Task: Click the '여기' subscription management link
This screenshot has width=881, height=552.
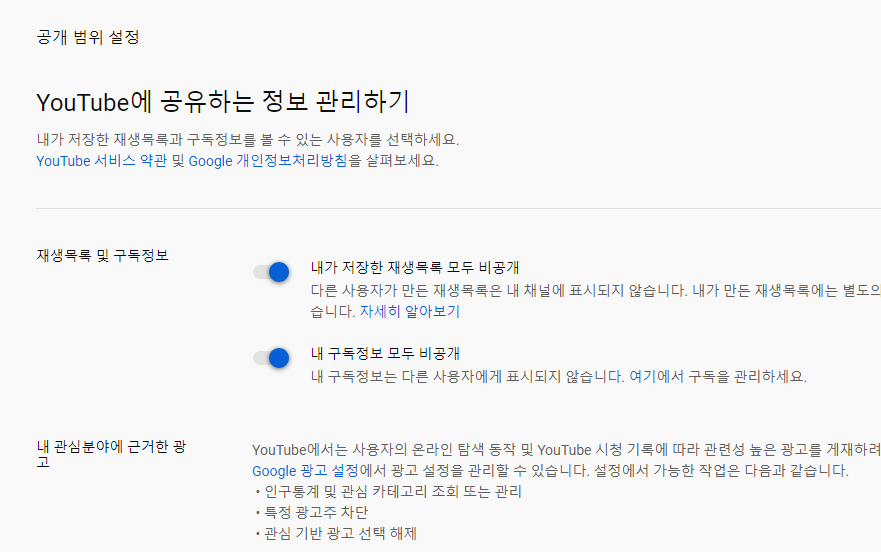Action: 642,376
